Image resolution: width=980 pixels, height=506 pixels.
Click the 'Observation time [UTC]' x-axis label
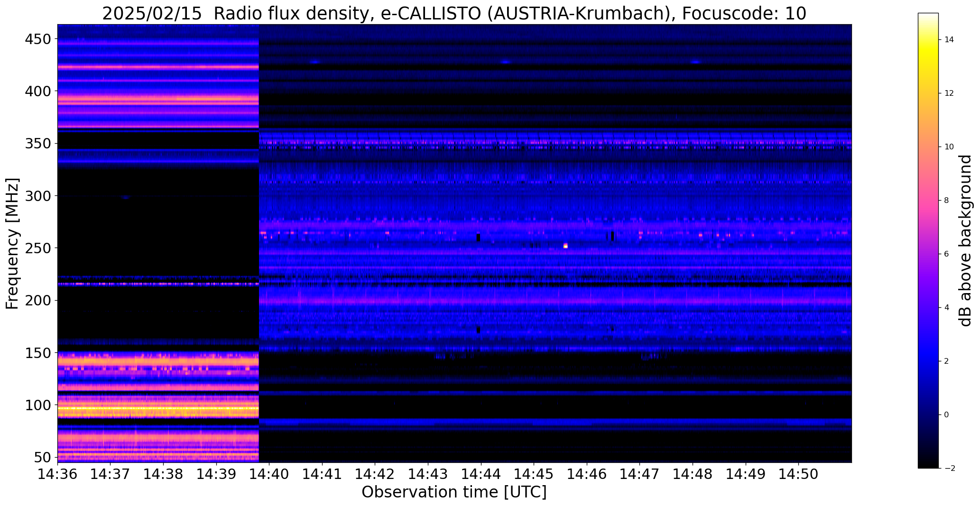point(454,492)
